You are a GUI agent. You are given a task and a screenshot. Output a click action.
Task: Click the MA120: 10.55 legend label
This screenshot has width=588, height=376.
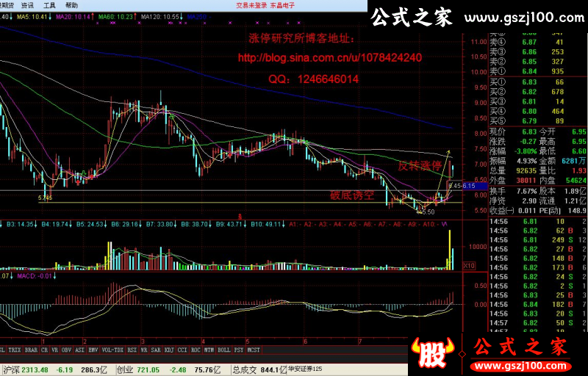tap(160, 17)
